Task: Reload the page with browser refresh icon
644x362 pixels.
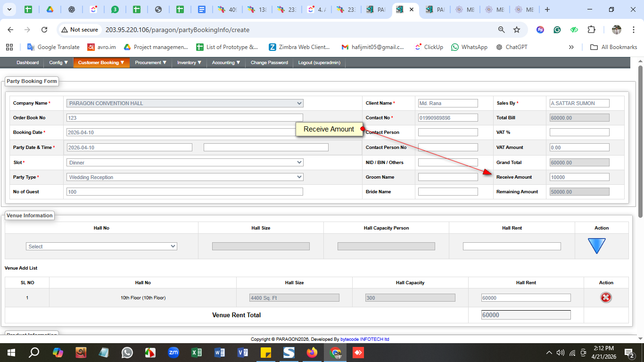Action: [x=44, y=30]
